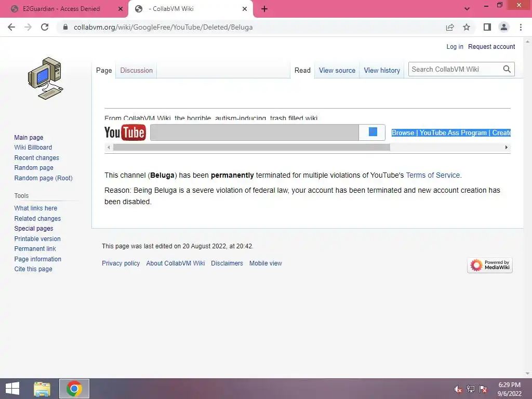The height and width of the screenshot is (399, 532).
Task: Close the CollabVM Wiki tab
Action: [x=245, y=9]
